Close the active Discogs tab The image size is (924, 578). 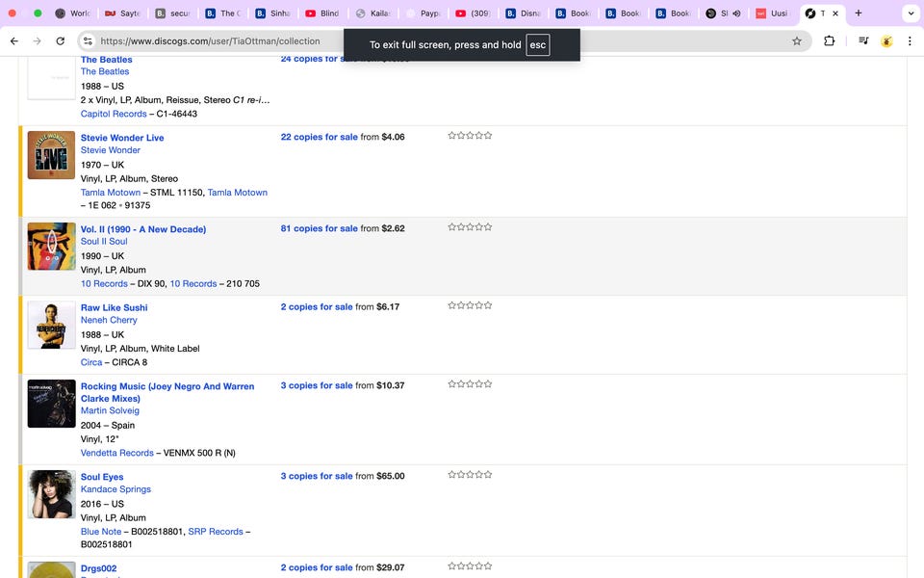pyautogui.click(x=835, y=13)
